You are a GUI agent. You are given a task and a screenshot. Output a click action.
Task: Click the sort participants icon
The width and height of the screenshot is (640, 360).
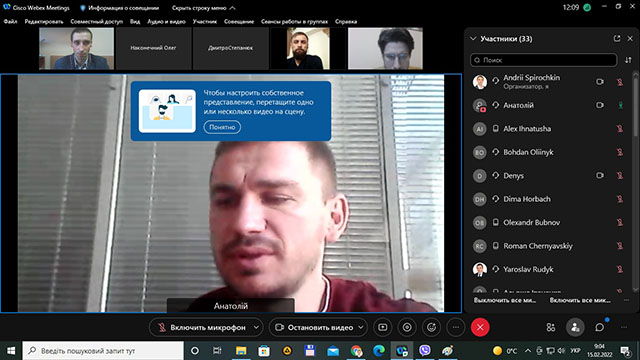click(628, 60)
